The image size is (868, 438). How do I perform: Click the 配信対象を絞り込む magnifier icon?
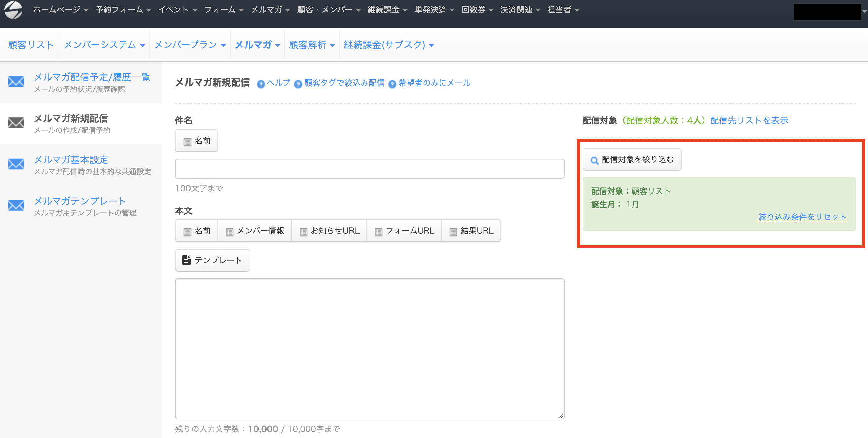click(x=594, y=160)
